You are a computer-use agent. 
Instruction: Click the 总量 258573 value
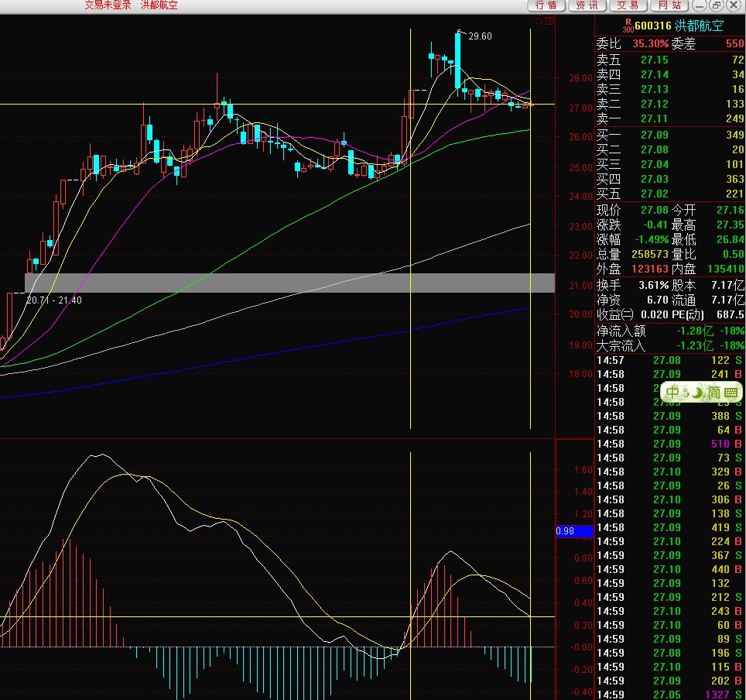tap(650, 255)
